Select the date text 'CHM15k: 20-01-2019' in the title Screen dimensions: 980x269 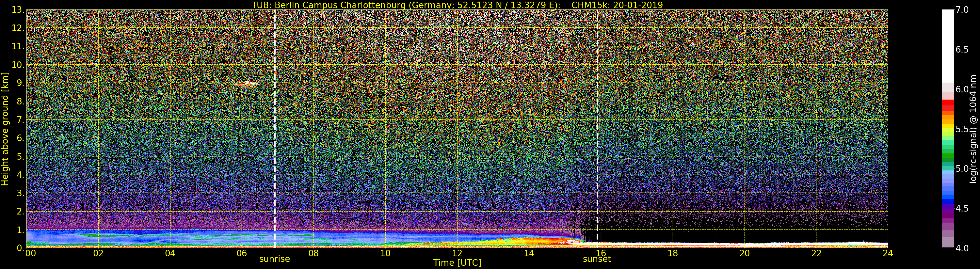617,5
